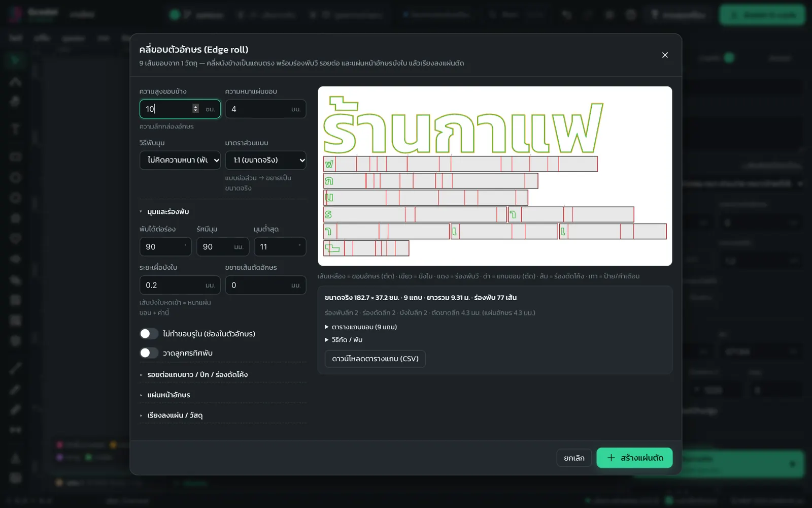This screenshot has height=508, width=812.
Task: Click the ความลึกกล่องอักษร hint text
Action: pos(166,126)
